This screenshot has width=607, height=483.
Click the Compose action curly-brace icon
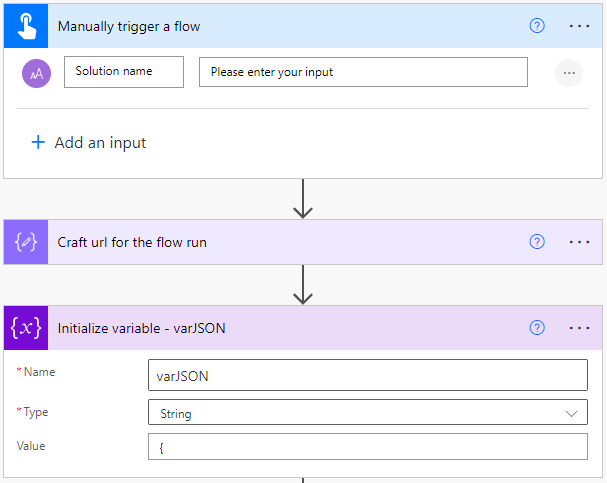point(25,243)
